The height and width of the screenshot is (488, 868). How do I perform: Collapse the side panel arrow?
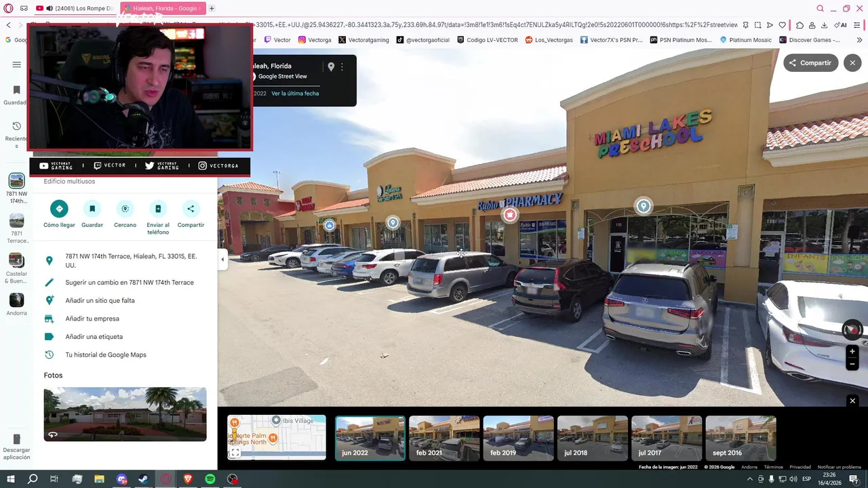pyautogui.click(x=222, y=259)
